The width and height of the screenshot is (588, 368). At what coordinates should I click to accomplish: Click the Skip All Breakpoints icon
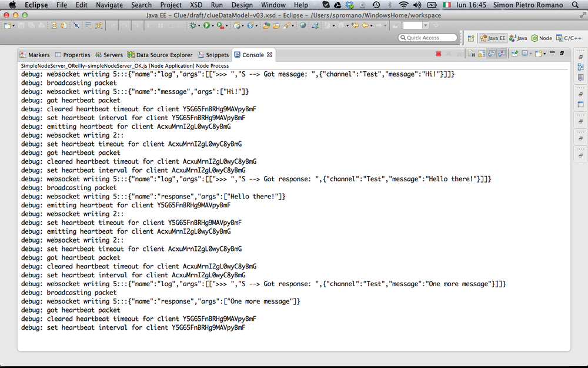[x=76, y=25]
